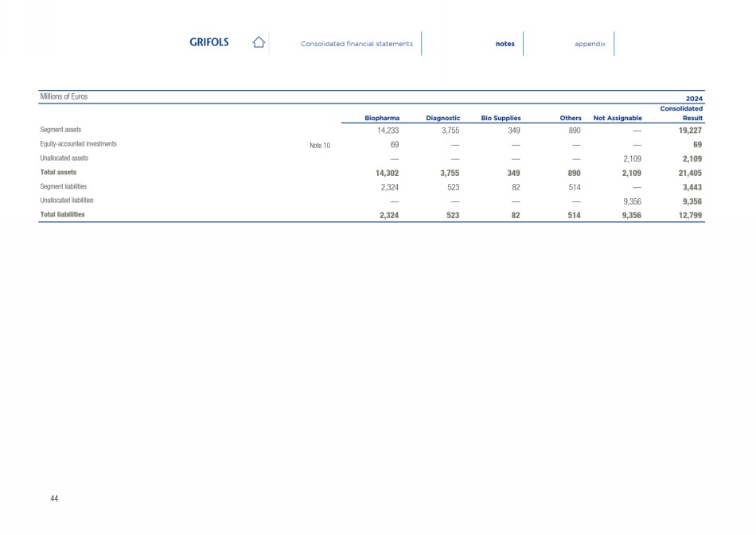The width and height of the screenshot is (756, 535).
Task: Select the Equity-accounted investments row label
Action: [x=79, y=144]
